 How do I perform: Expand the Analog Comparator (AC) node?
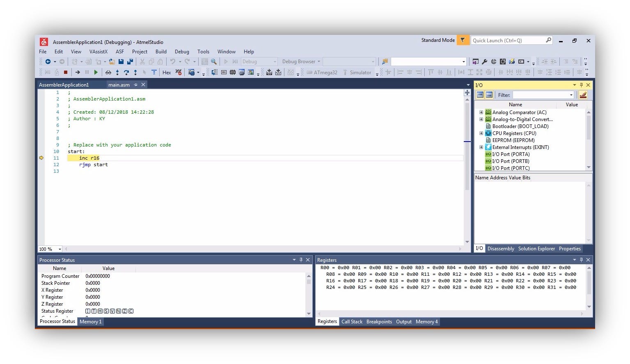coord(481,112)
